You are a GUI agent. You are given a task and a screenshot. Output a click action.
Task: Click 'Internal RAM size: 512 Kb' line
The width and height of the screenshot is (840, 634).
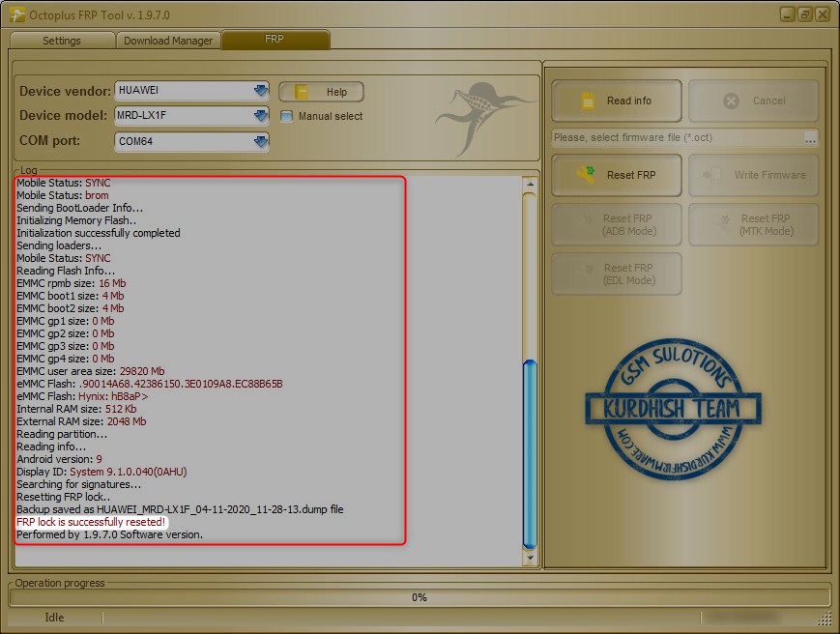point(76,409)
